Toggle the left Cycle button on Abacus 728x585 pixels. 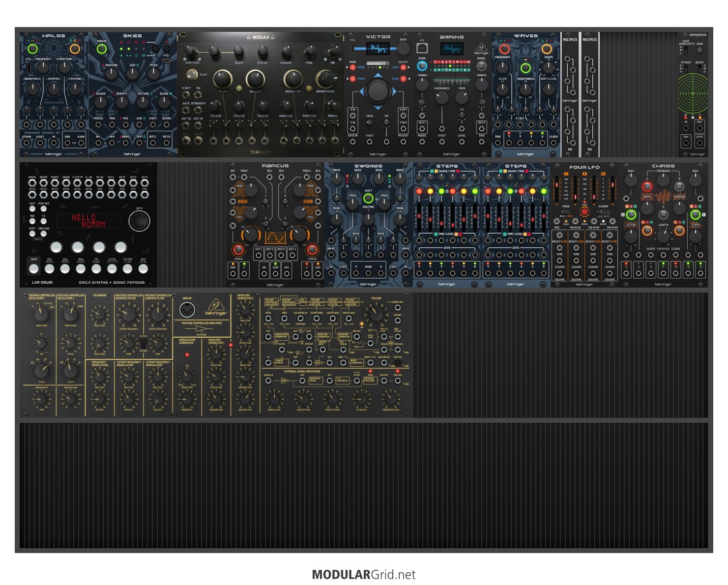(238, 249)
